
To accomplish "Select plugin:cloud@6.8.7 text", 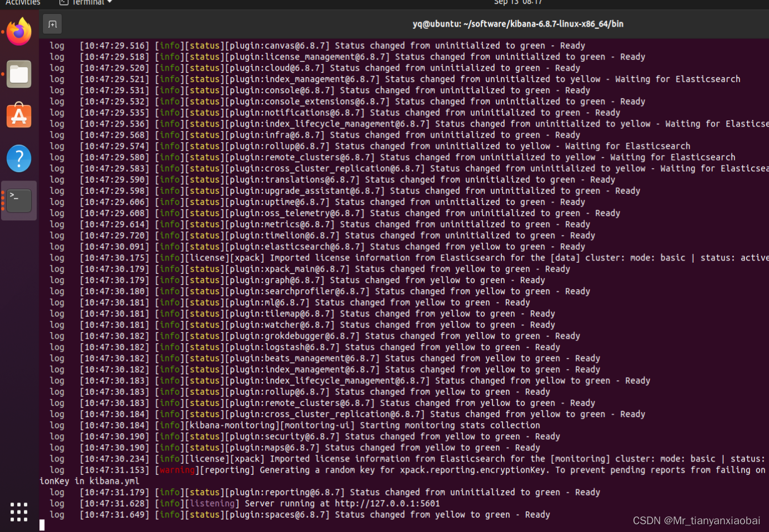I will tap(277, 68).
